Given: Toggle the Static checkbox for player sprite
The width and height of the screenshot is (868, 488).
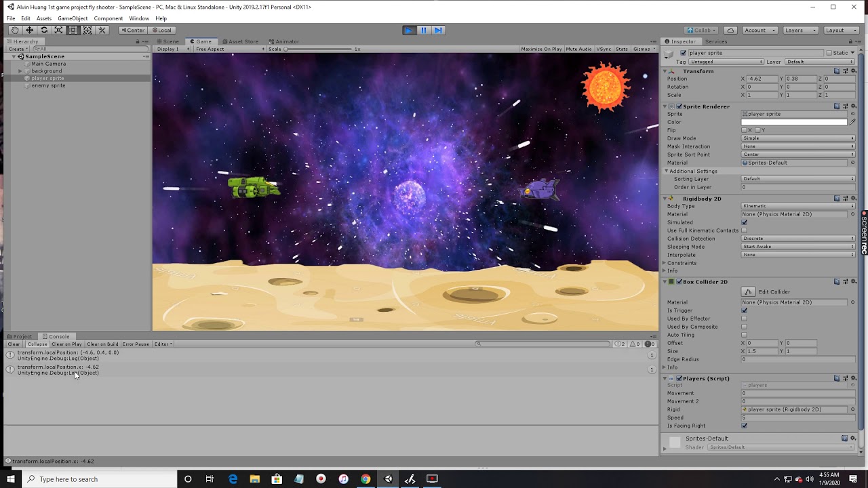Looking at the screenshot, I should 829,53.
